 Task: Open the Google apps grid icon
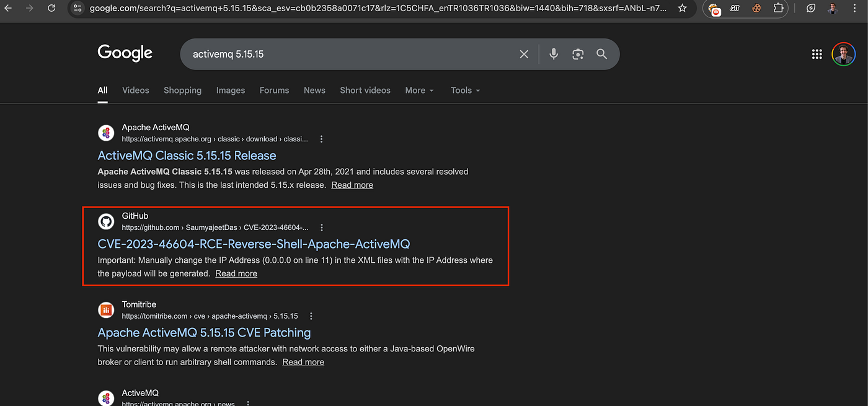point(817,55)
